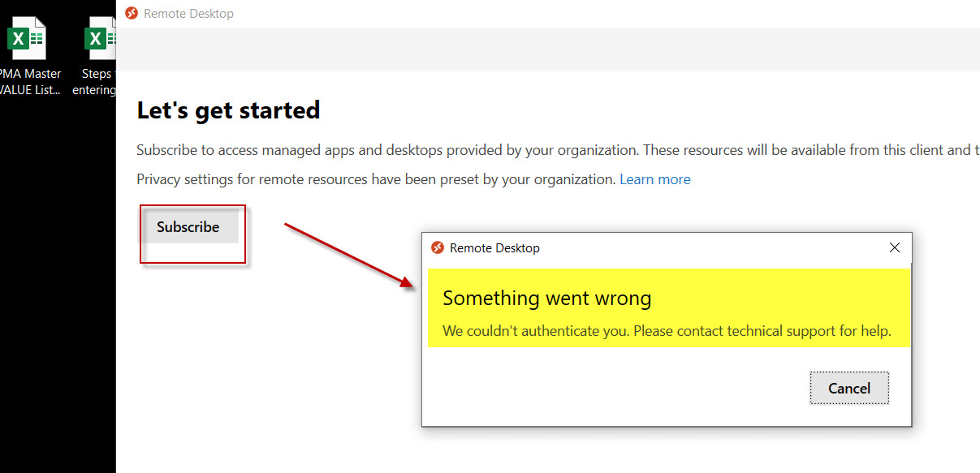Image resolution: width=980 pixels, height=473 pixels.
Task: Select the PMA Master VALUE List label text
Action: [31, 81]
